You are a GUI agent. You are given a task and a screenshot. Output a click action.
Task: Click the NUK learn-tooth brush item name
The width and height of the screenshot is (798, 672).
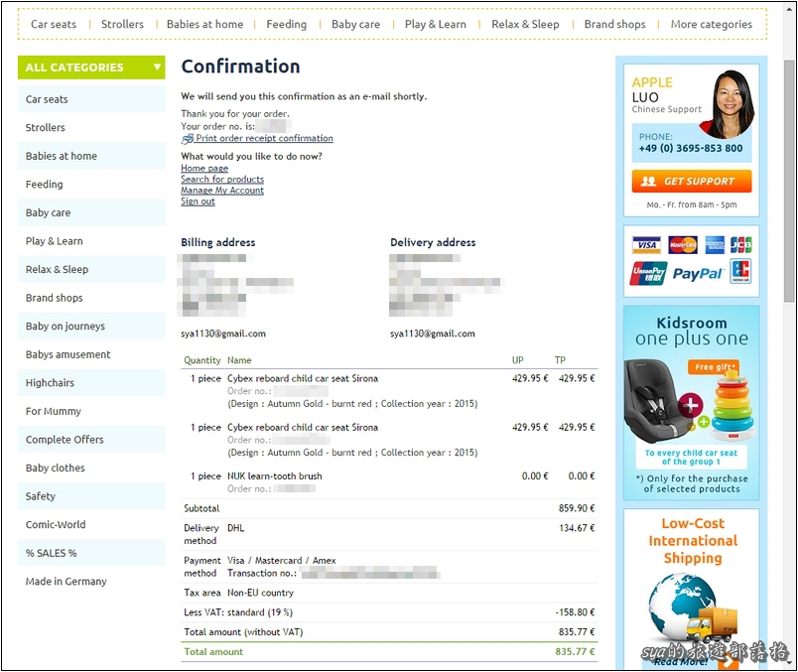(274, 476)
